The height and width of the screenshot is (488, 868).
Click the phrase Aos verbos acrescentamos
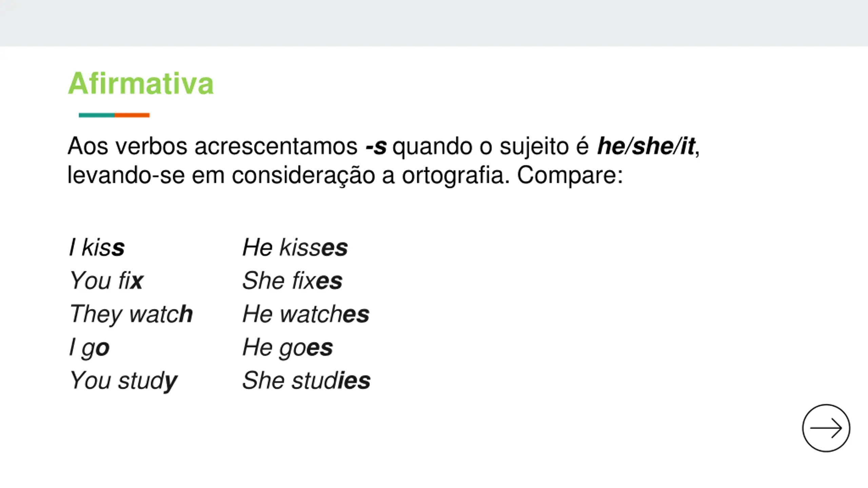(x=213, y=146)
